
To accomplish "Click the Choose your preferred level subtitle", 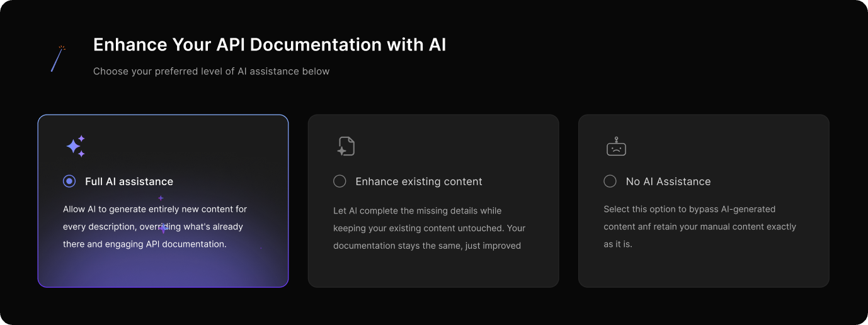I will [211, 71].
